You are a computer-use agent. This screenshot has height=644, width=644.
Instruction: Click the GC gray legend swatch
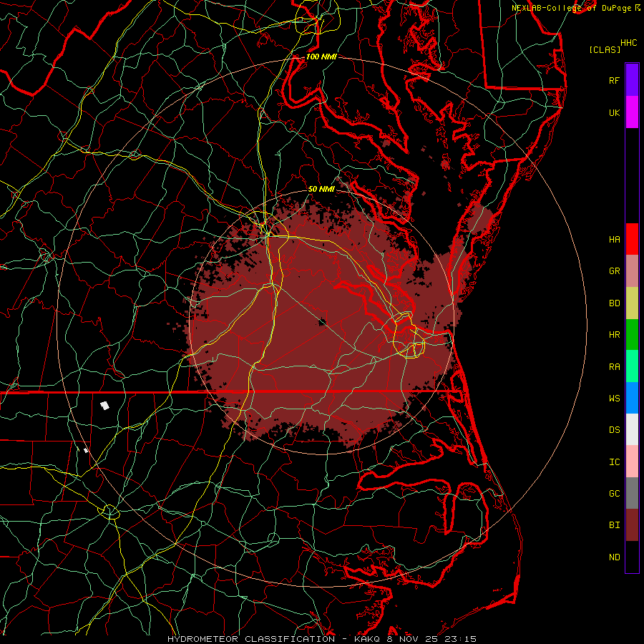click(x=632, y=493)
